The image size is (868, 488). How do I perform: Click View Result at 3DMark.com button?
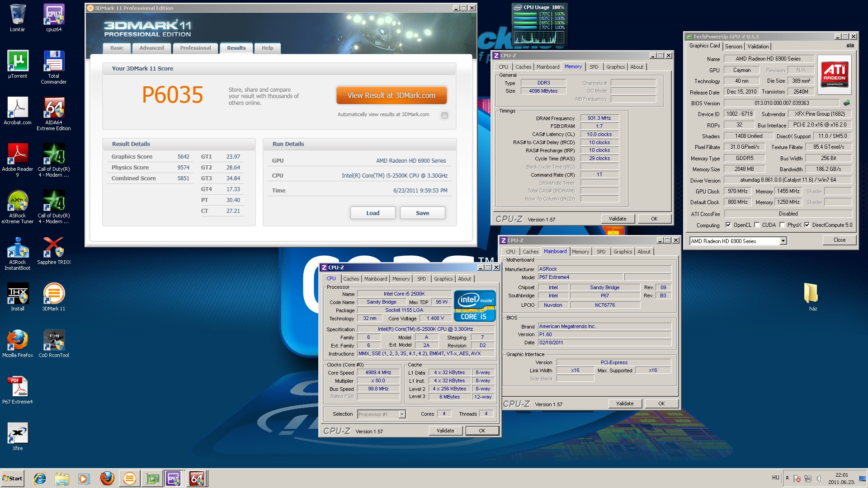click(x=391, y=95)
